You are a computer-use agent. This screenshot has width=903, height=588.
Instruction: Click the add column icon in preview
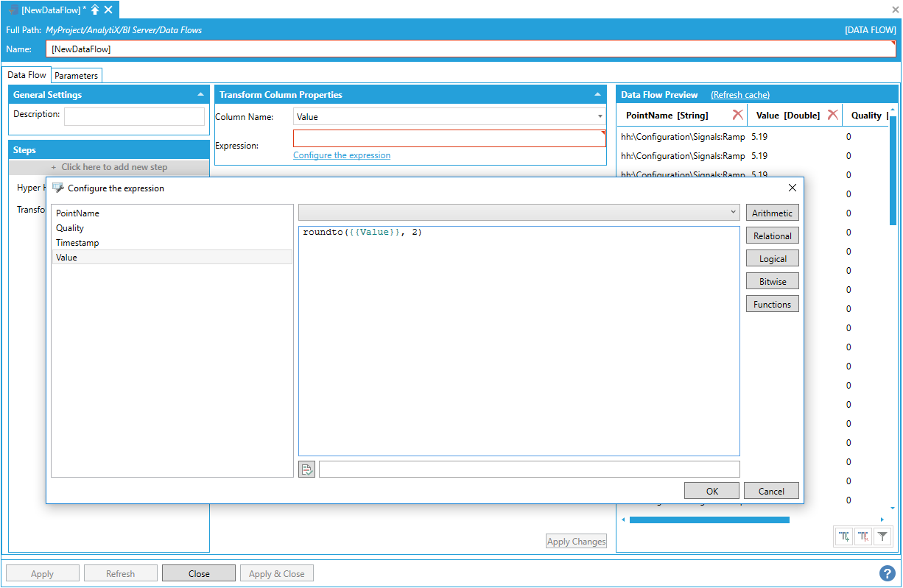coord(844,537)
